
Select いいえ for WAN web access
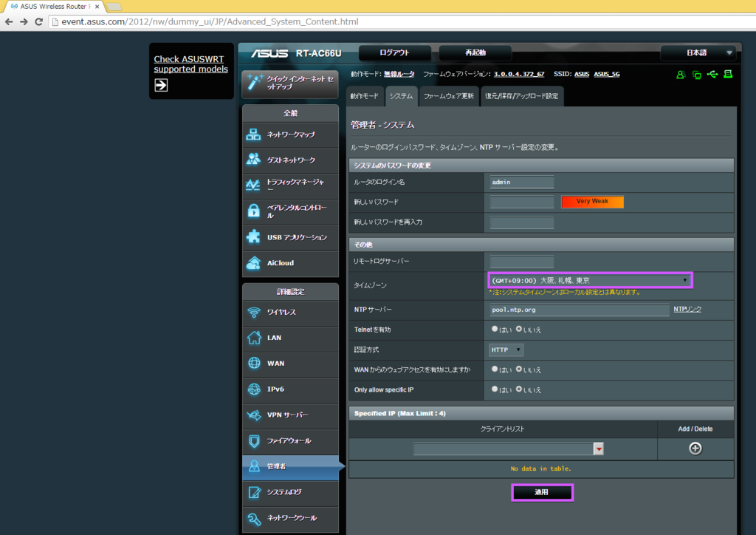coord(519,369)
